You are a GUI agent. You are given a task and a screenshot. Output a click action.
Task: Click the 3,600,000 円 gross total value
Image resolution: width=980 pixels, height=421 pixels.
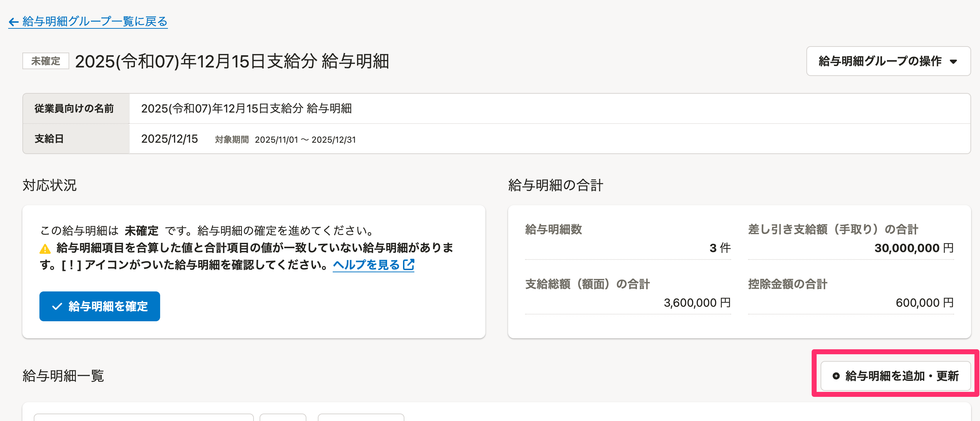(697, 303)
